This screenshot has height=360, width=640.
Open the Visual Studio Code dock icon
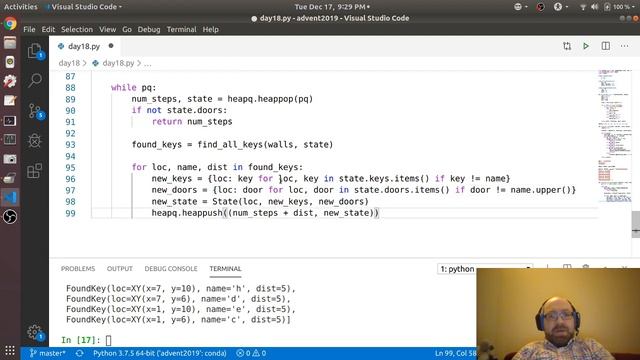click(x=10, y=198)
